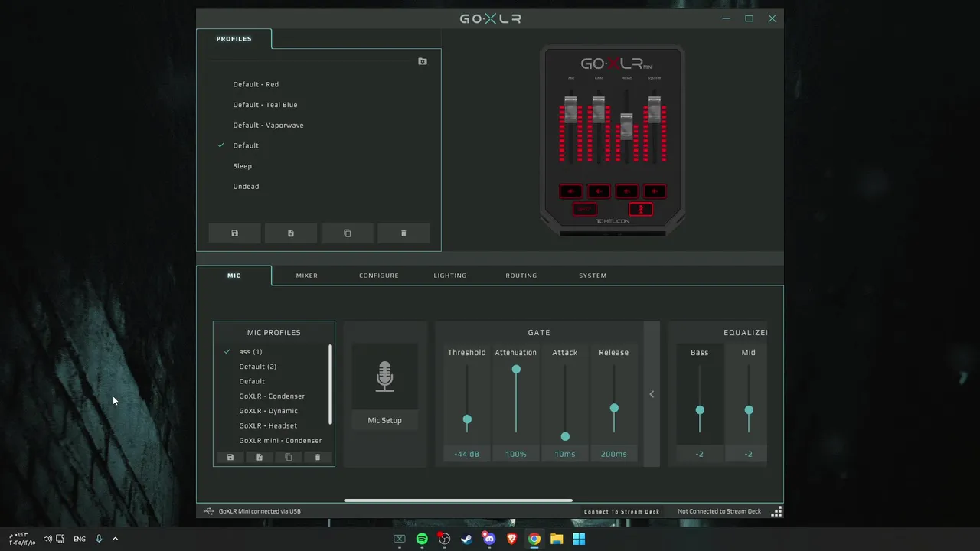Delete the selected profile via trash icon

(x=403, y=233)
